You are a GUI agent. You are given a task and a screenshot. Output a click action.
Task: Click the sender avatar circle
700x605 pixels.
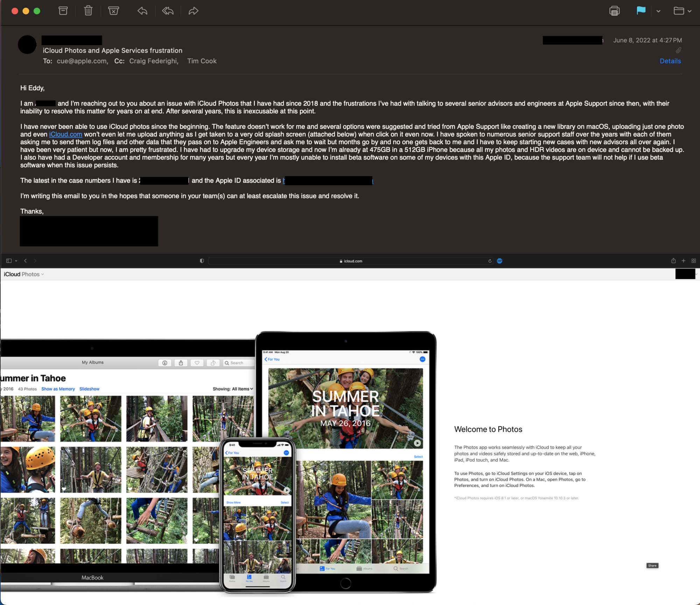point(27,44)
